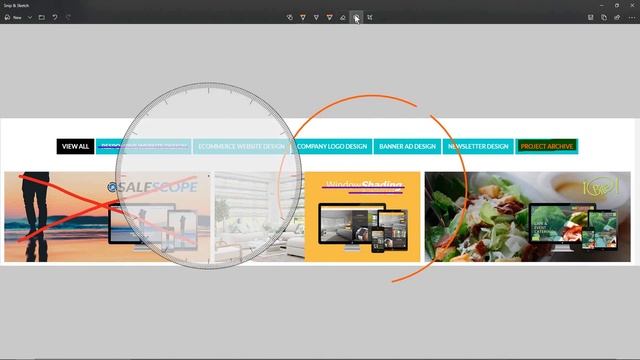The height and width of the screenshot is (360, 640).
Task: Click ECOMMERCE WEBSITE DESIGN in the snip
Action: point(241,147)
